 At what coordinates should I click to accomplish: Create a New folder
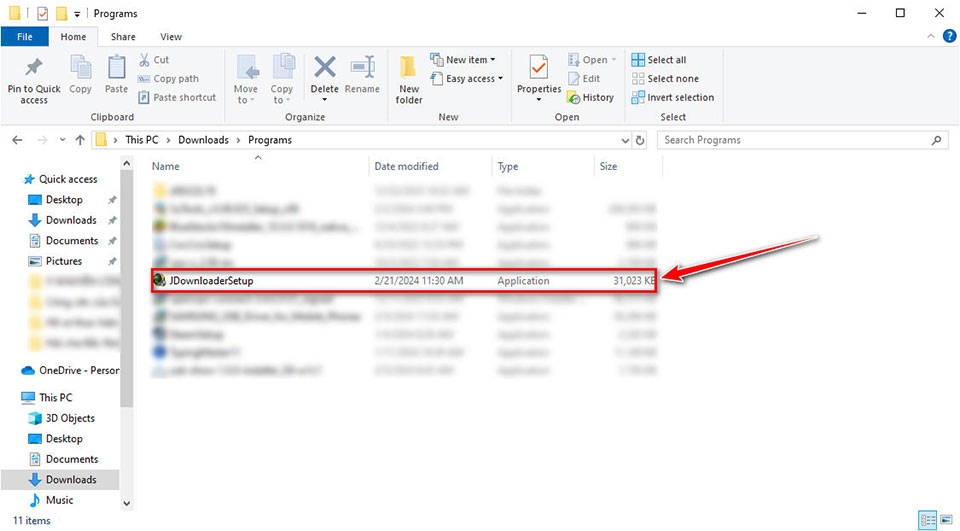(408, 80)
